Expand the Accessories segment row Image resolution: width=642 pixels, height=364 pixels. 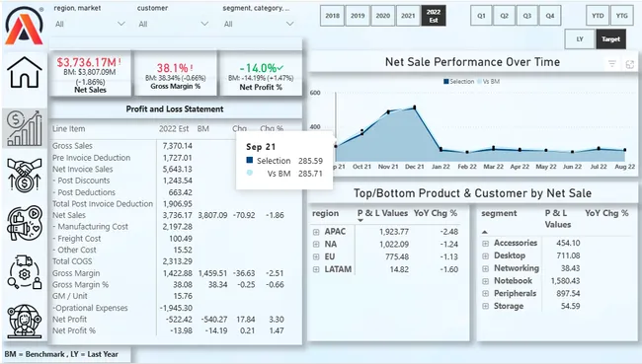[x=485, y=244]
